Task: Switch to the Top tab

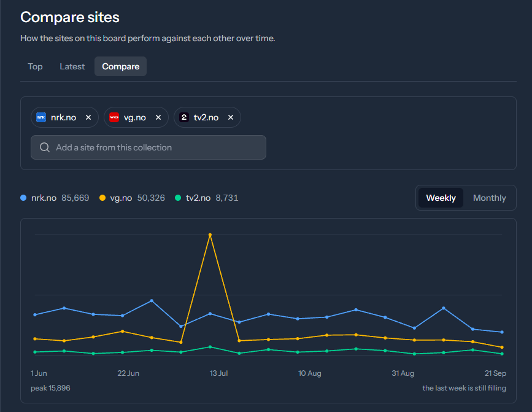Action: click(x=35, y=66)
